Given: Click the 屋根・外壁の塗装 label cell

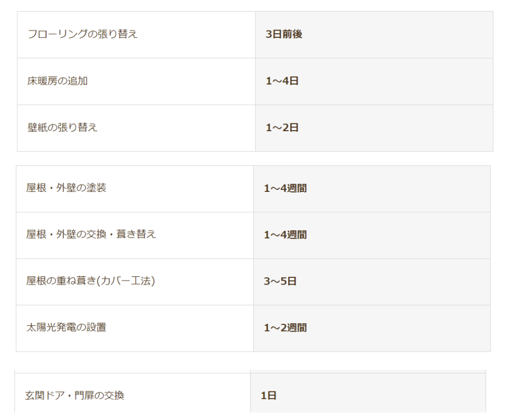Looking at the screenshot, I should click(66, 188).
